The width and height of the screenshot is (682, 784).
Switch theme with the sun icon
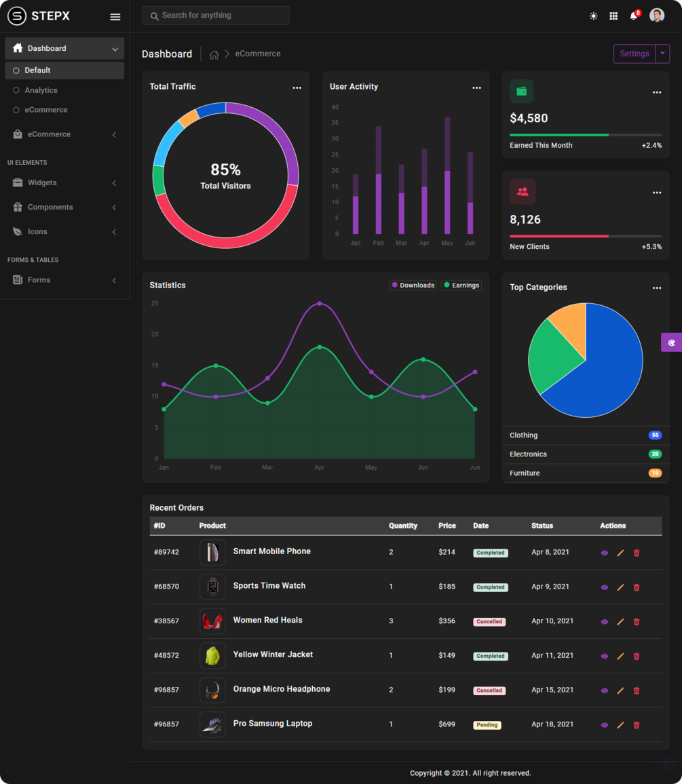pos(593,16)
